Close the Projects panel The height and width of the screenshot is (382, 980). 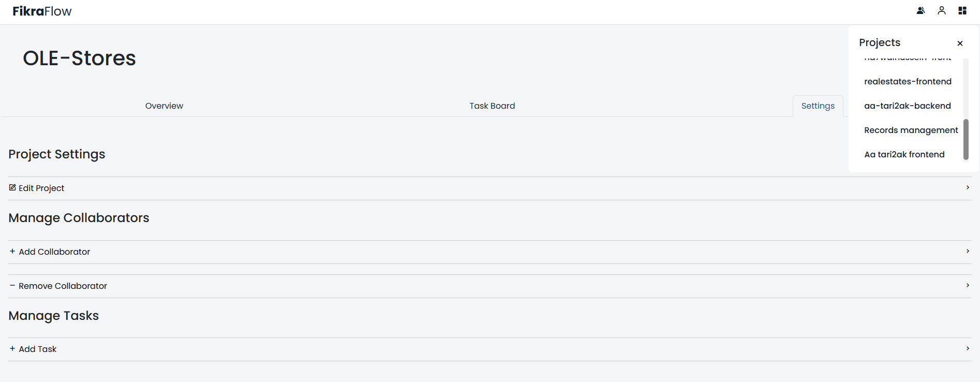point(960,43)
